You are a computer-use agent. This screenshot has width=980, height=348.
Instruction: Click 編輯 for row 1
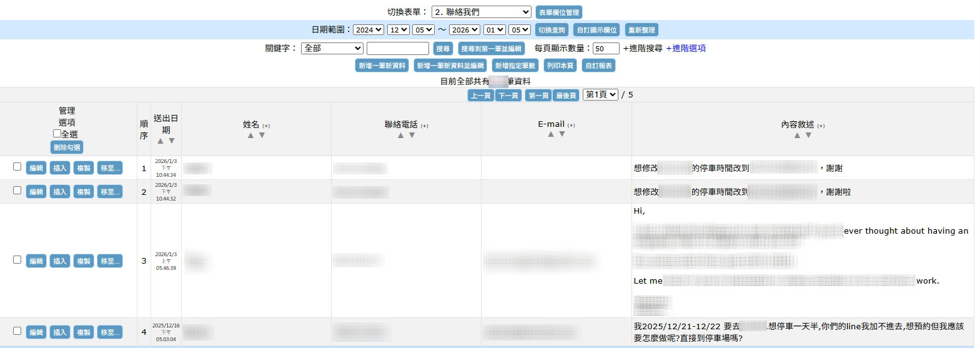[x=36, y=168]
